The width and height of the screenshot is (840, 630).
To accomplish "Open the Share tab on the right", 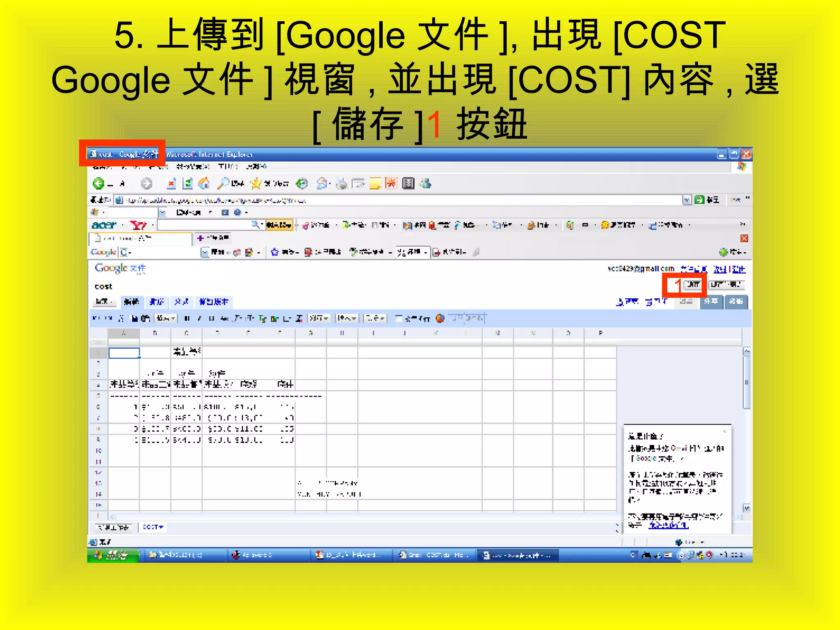I will pos(711,302).
